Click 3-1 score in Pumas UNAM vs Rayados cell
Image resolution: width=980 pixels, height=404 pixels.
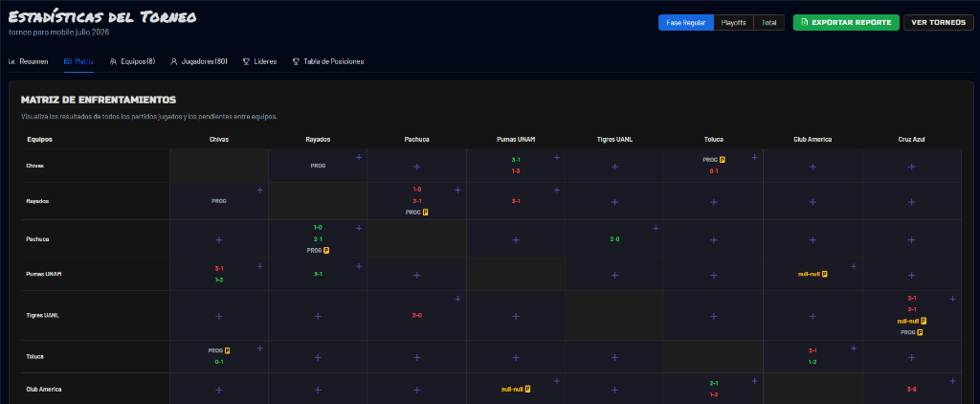tap(318, 274)
